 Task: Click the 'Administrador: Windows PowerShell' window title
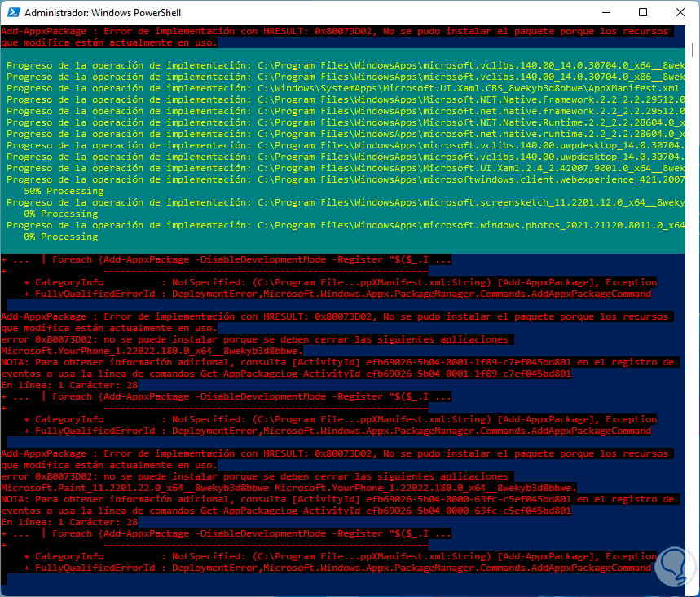(x=102, y=13)
